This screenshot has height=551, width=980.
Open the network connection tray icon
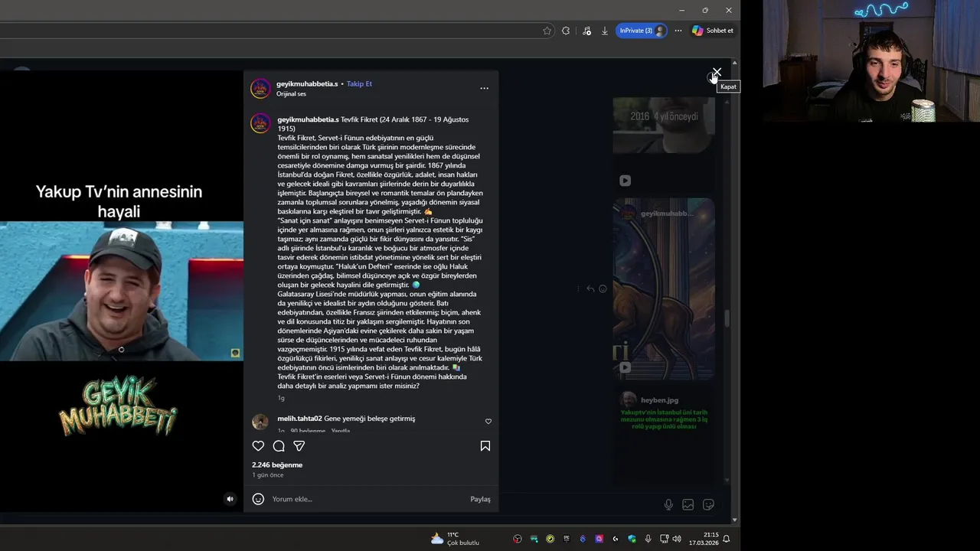665,539
